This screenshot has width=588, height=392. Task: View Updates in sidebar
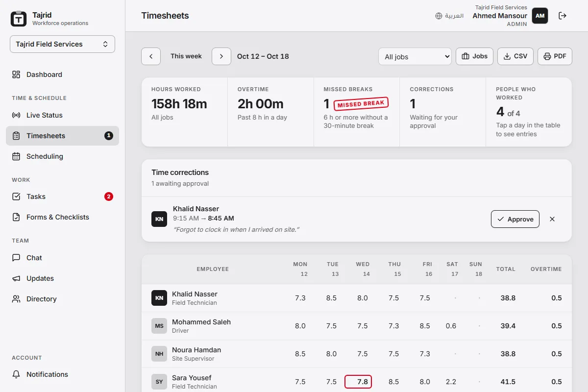(x=62, y=278)
